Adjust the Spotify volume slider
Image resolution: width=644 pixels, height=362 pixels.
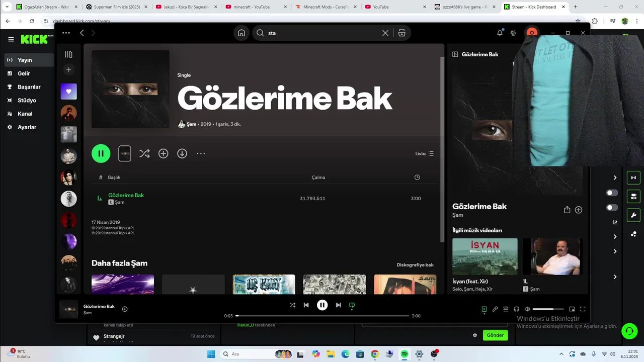point(548,309)
